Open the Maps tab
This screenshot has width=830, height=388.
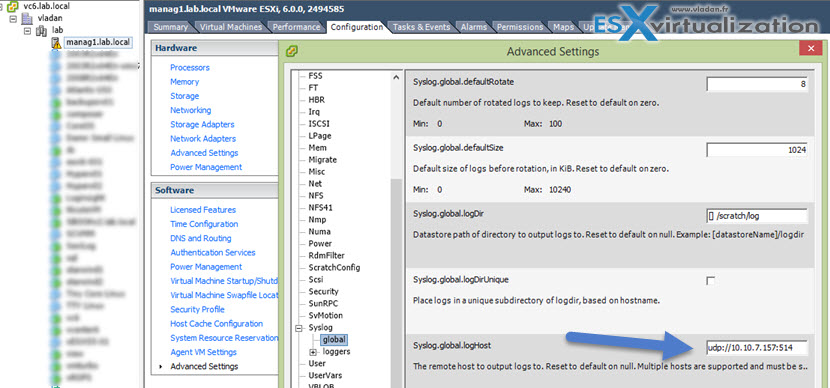point(563,27)
